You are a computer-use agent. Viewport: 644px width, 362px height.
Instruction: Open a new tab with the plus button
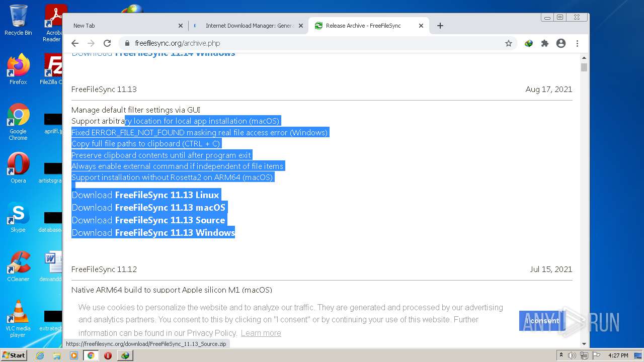coord(440,26)
